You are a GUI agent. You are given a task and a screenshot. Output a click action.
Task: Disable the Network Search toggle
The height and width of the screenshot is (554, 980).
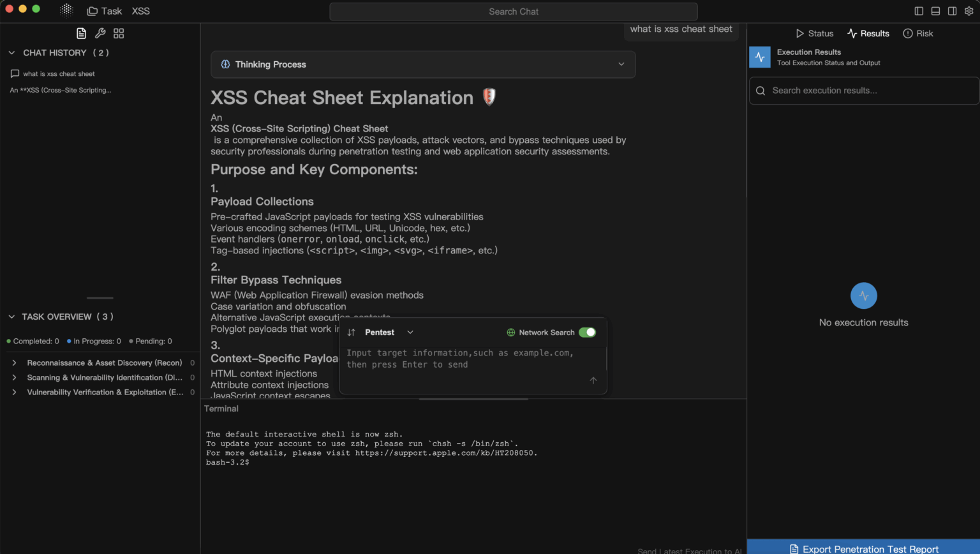[x=588, y=332]
